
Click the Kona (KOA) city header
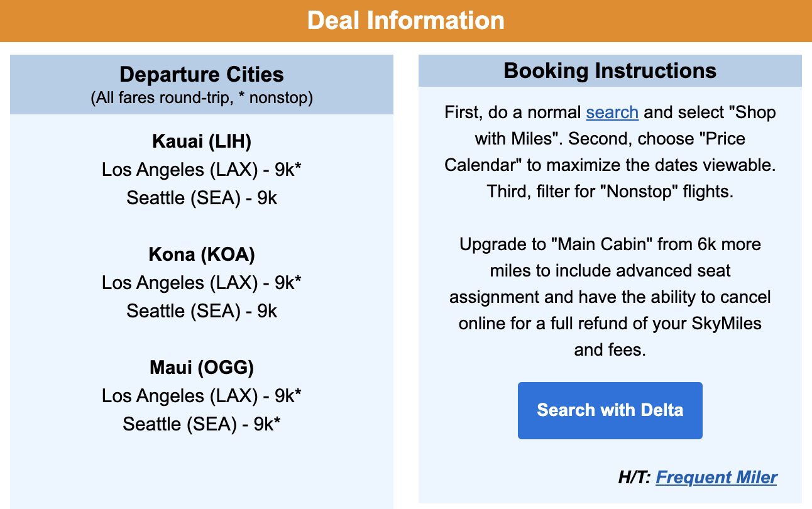coord(201,255)
